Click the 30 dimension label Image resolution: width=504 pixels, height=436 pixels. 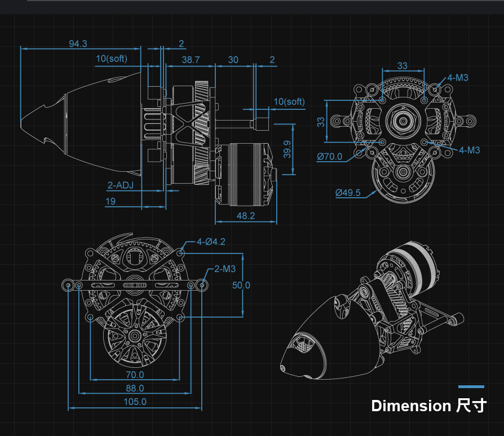pyautogui.click(x=233, y=60)
